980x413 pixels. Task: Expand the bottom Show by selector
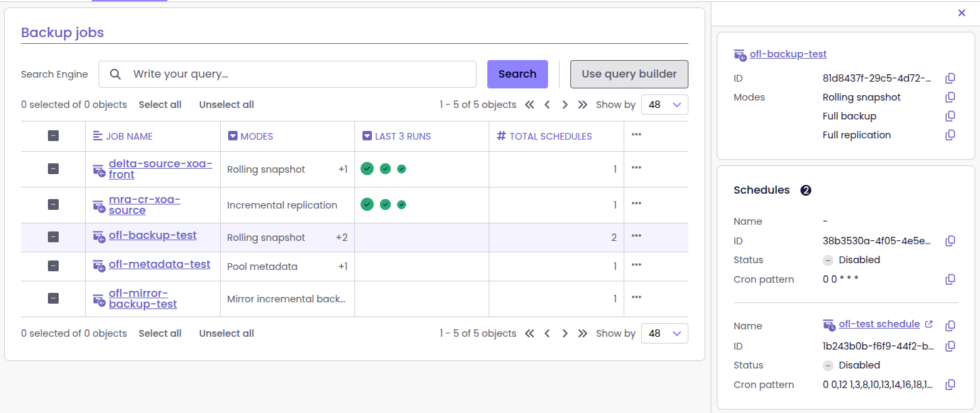665,333
